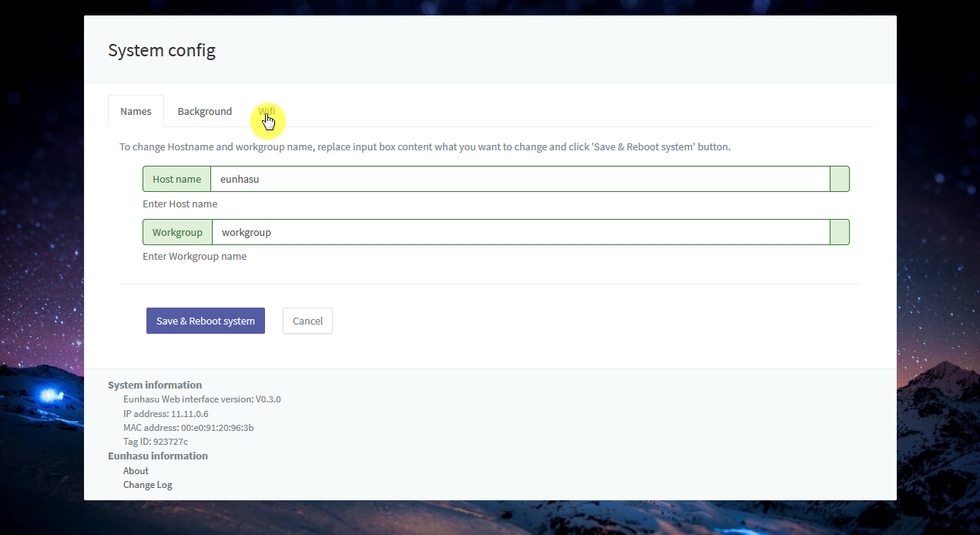This screenshot has width=980, height=535.
Task: Click the 'Enter Host name' help text
Action: pos(180,204)
